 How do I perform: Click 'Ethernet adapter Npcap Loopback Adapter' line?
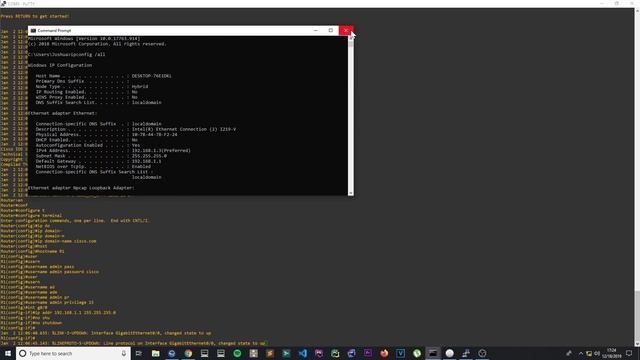pos(81,188)
